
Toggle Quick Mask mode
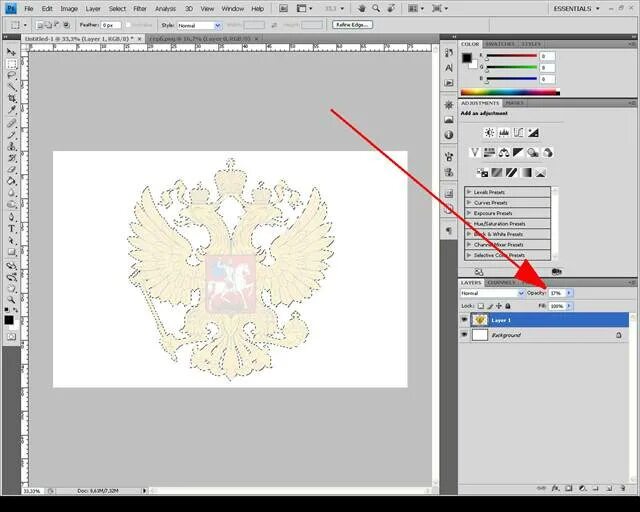[11, 336]
